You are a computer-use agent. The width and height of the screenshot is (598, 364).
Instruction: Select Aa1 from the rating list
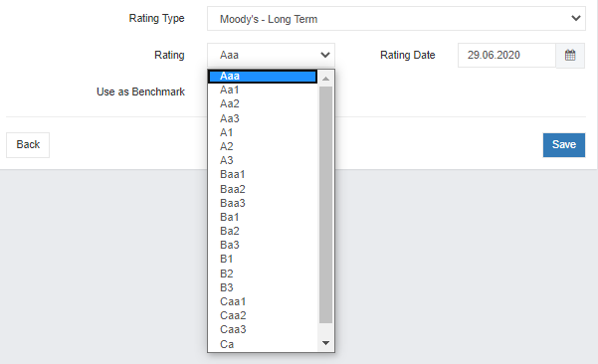263,90
